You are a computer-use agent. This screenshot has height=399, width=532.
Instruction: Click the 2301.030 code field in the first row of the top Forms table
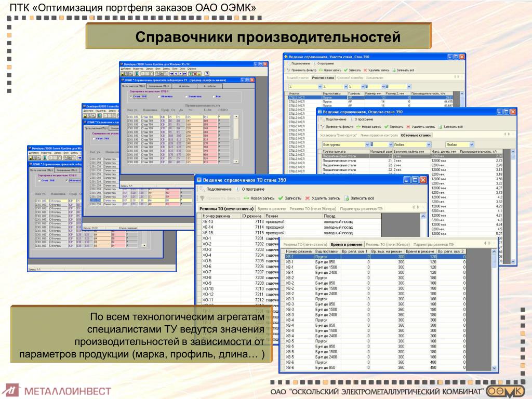(132, 117)
